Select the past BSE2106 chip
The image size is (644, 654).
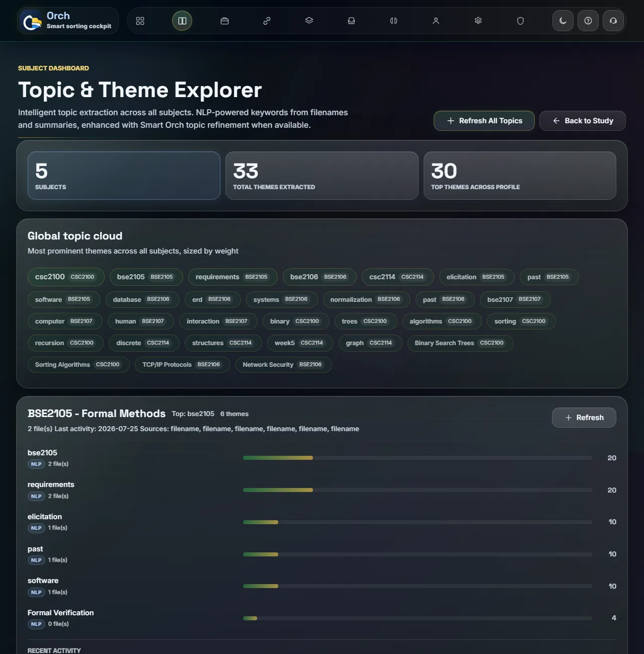[445, 299]
